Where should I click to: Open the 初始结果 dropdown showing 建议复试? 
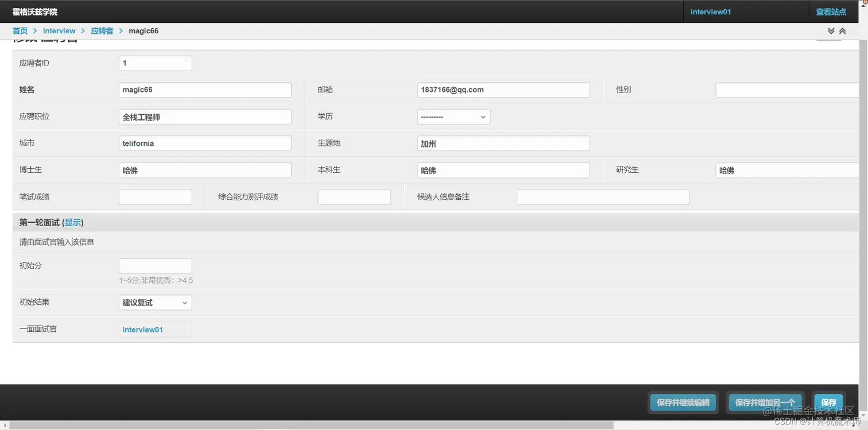[155, 303]
